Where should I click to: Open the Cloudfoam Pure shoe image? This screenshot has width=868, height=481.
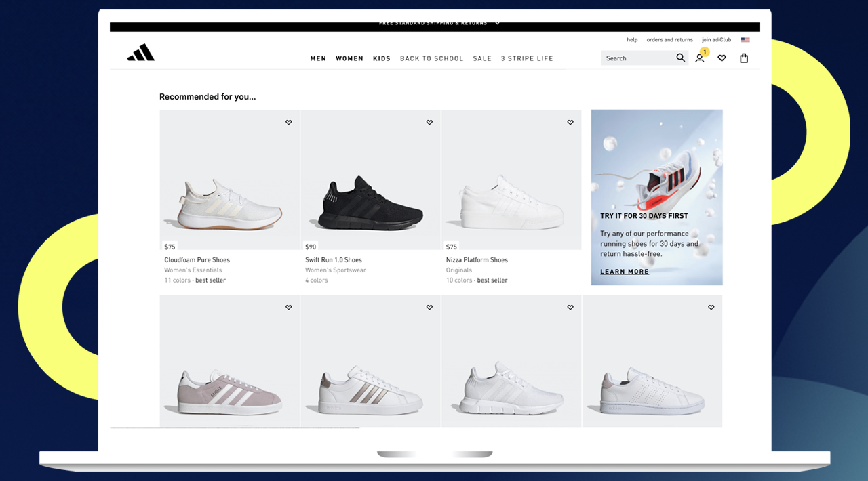click(230, 180)
